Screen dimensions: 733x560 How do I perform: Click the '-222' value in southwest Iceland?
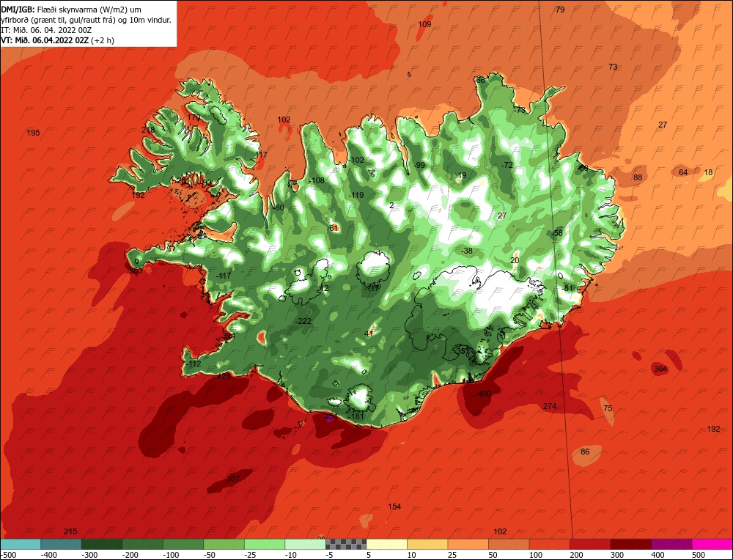coord(303,321)
